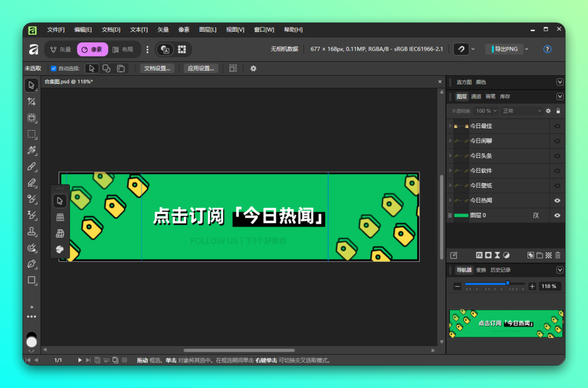
Task: Select the Move tool in the toolbar
Action: point(32,85)
